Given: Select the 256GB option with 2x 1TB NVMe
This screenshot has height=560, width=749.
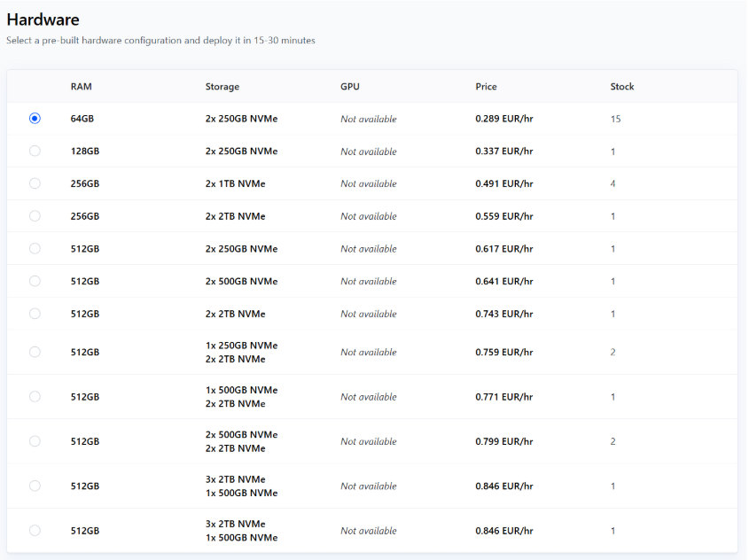Looking at the screenshot, I should 35,183.
